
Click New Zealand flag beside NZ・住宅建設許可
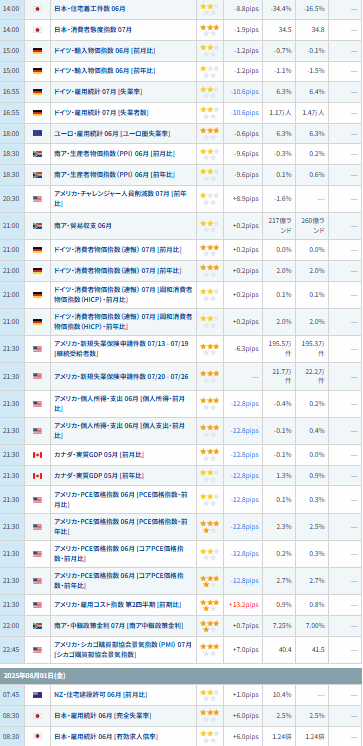(x=38, y=695)
